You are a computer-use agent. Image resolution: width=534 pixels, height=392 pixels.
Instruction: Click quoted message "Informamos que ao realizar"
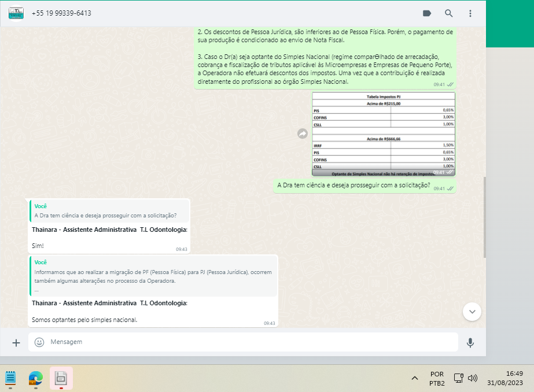coord(153,276)
